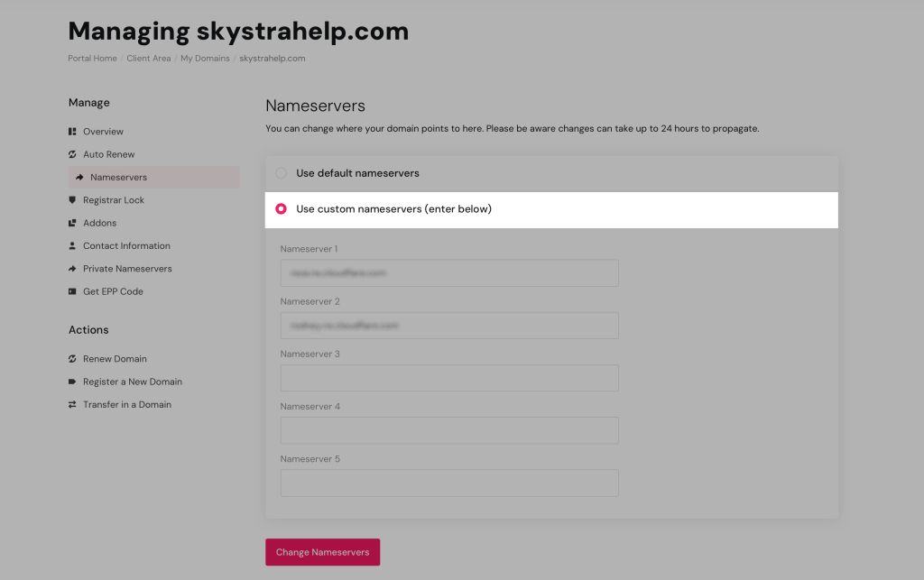Click the Contact Information person icon
This screenshot has width=924, height=580.
coord(72,245)
